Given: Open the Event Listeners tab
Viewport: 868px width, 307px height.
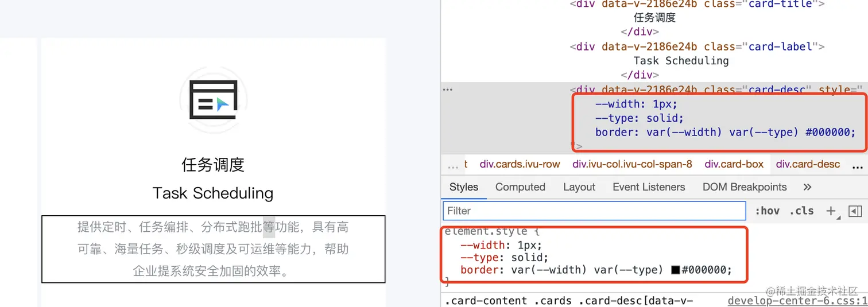Looking at the screenshot, I should 649,187.
